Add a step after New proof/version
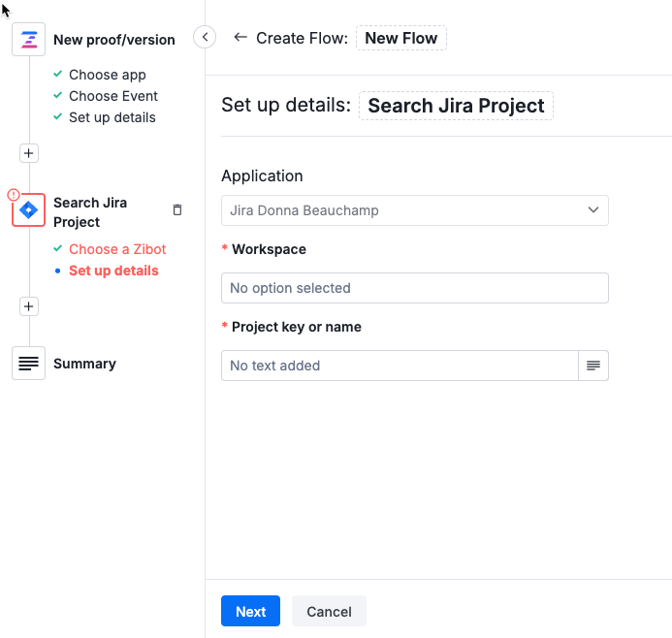This screenshot has width=672, height=638. tap(29, 153)
